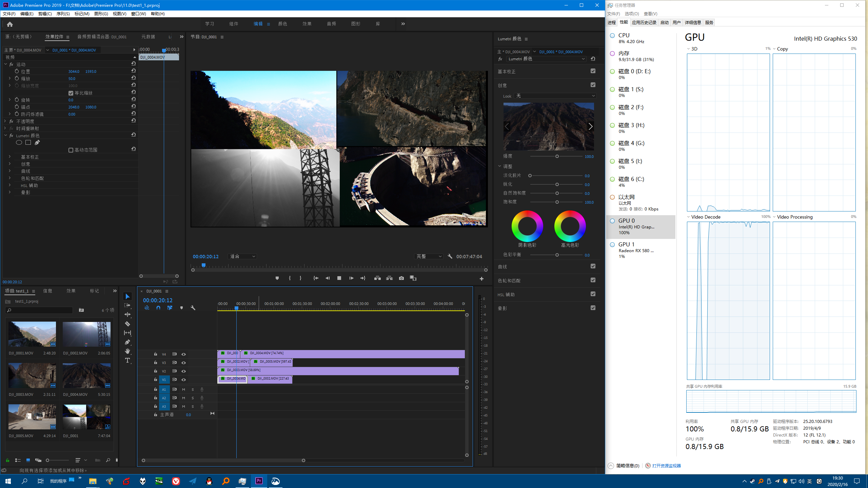Open the zoom level fit dropdown

242,257
